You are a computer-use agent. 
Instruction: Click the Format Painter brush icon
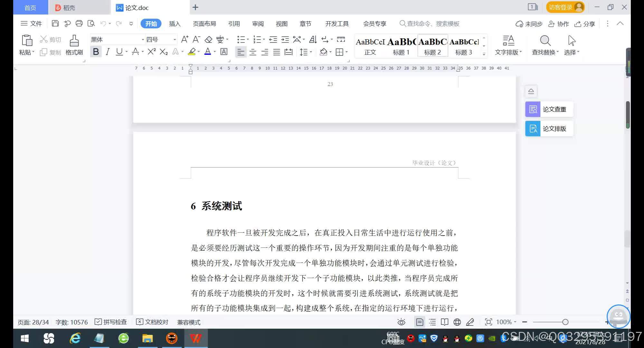pos(74,41)
